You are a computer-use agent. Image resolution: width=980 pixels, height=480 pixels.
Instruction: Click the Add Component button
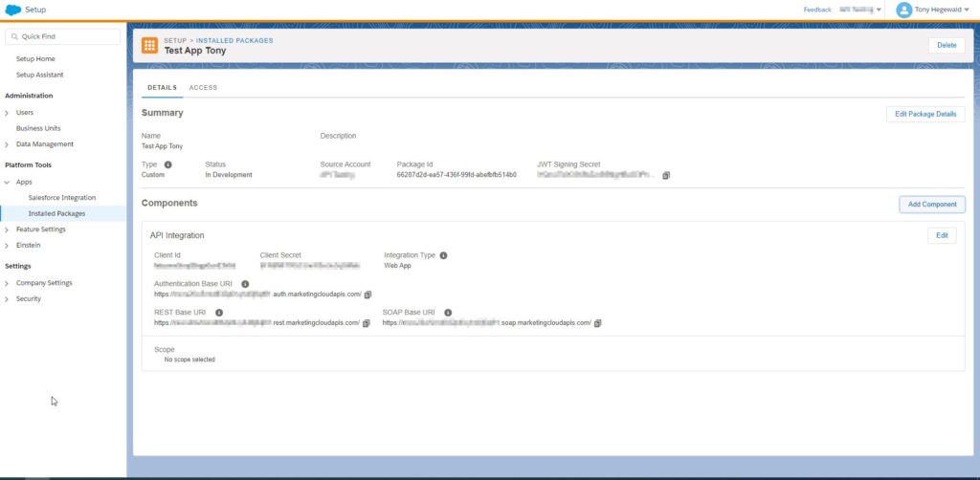pyautogui.click(x=932, y=204)
